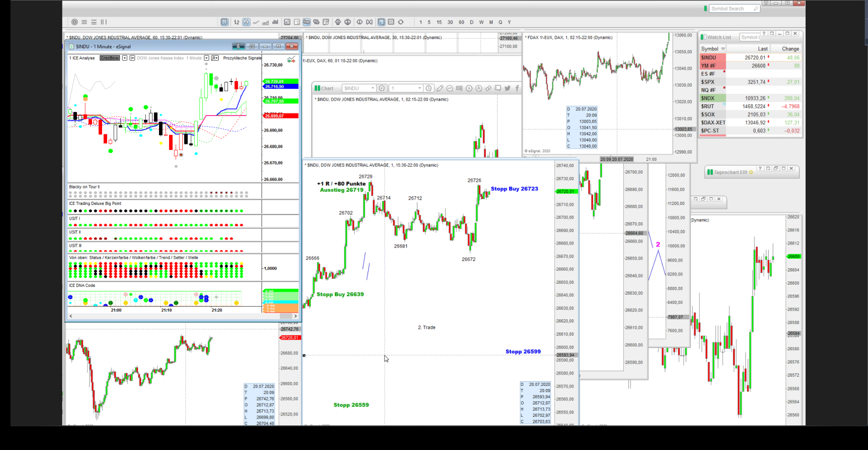Click the refresh icon in main toolbar
868x450 pixels.
tap(401, 22)
